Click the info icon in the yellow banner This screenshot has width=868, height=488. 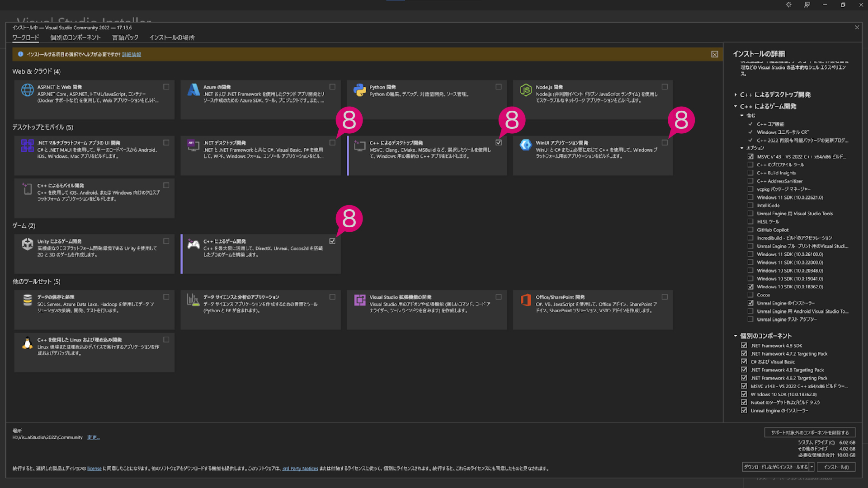(20, 54)
